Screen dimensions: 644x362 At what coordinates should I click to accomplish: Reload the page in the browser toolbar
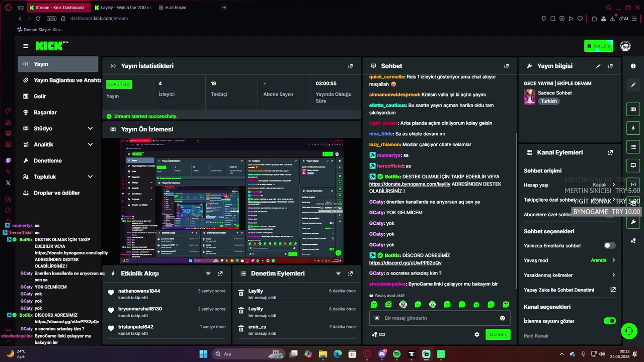pos(39,19)
